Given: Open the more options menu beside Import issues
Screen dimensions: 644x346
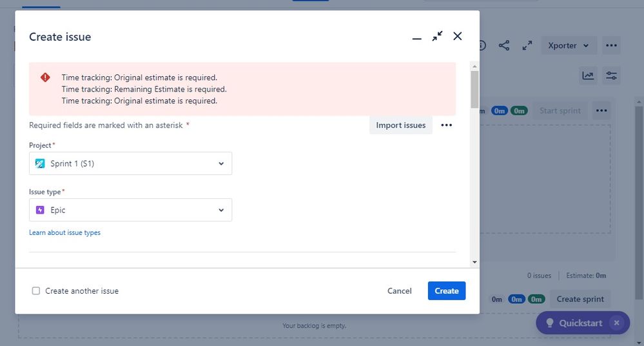Looking at the screenshot, I should click(447, 125).
